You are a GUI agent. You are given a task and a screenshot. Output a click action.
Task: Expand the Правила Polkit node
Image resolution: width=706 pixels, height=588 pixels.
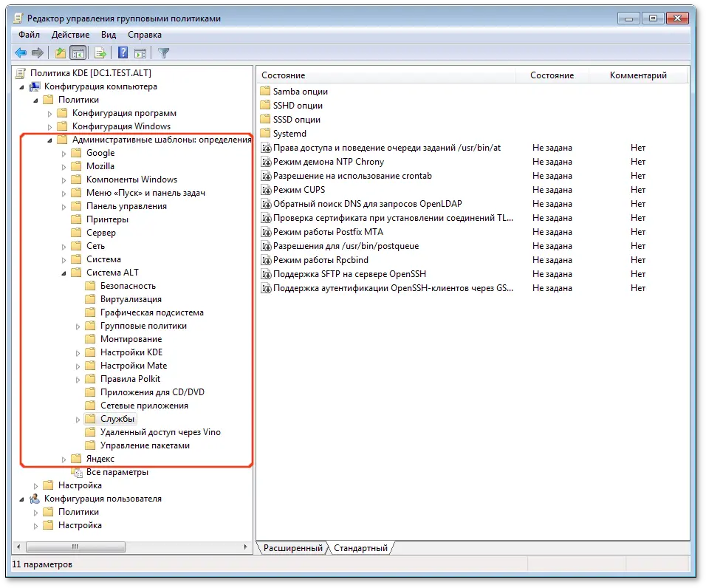coord(78,379)
